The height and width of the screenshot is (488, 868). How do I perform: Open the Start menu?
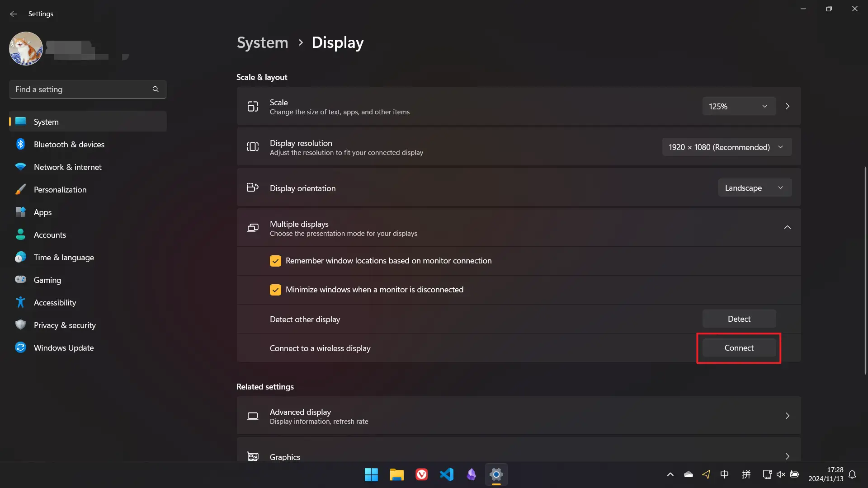(371, 474)
